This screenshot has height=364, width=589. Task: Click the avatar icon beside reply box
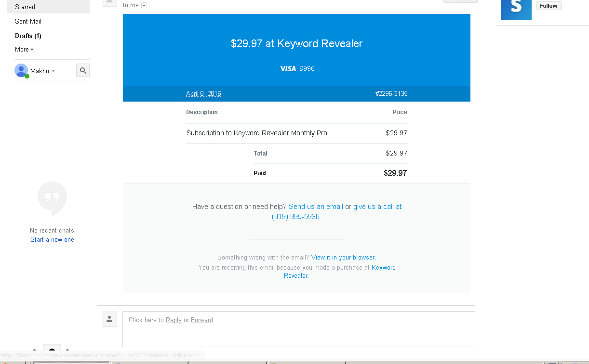tap(109, 319)
